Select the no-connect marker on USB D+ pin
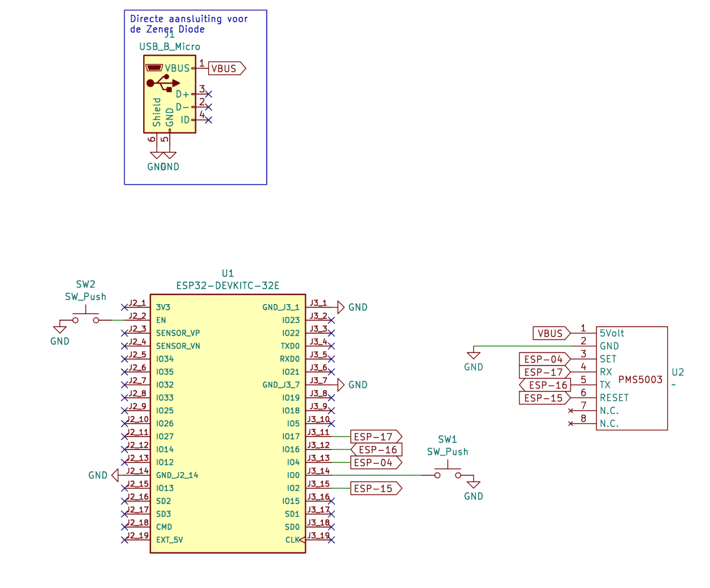This screenshot has width=710, height=588. [x=208, y=94]
